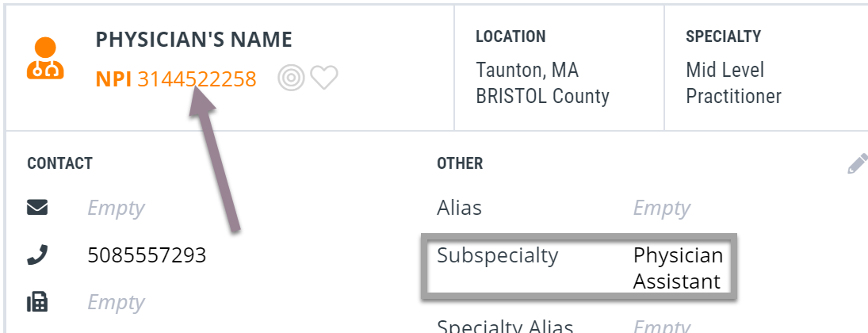Click the fax machine icon

tap(37, 303)
